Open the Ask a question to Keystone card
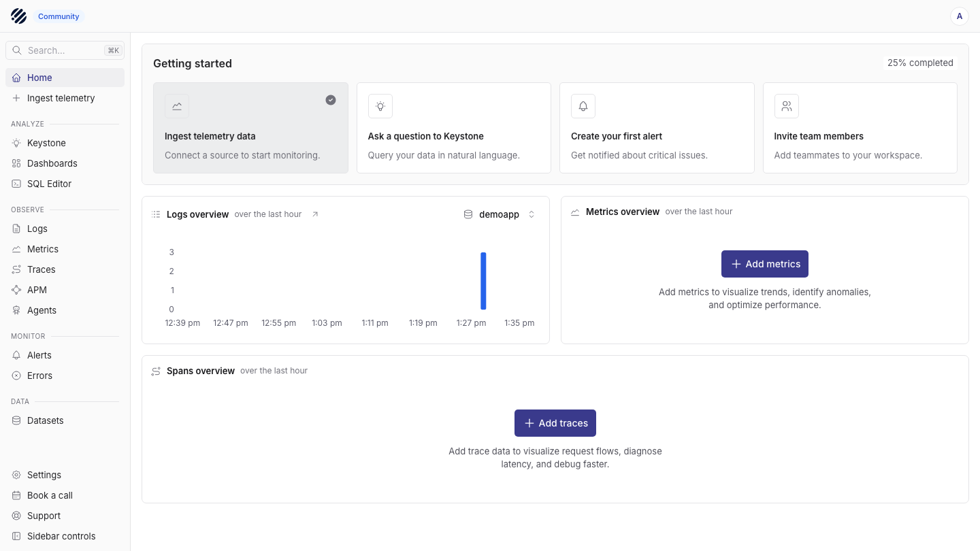The width and height of the screenshot is (980, 551). pyautogui.click(x=454, y=128)
